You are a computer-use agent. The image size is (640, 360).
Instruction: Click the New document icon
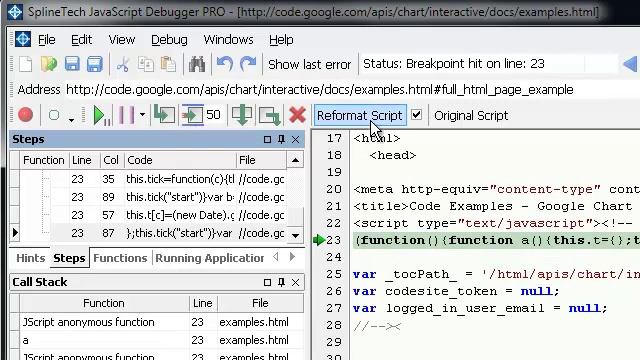pos(25,64)
